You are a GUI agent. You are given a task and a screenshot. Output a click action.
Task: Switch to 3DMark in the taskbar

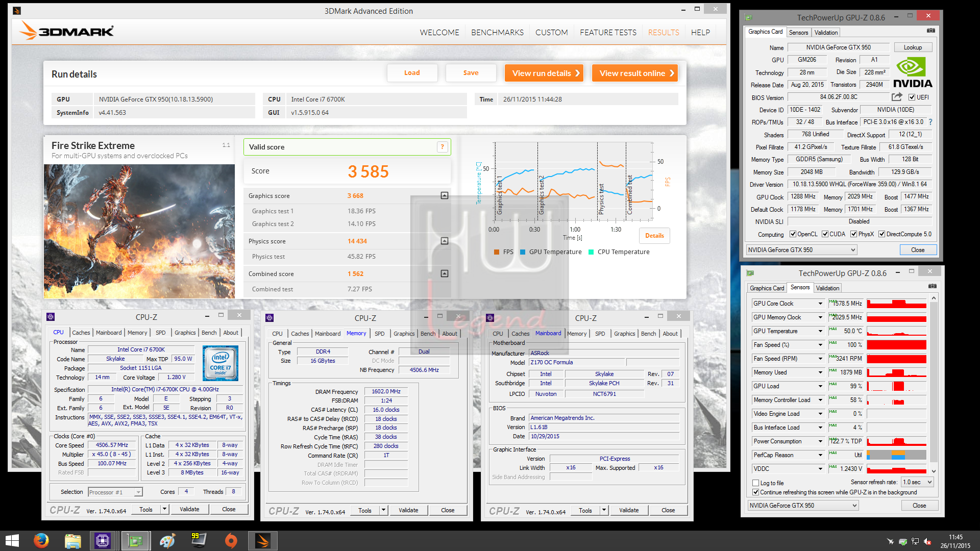(263, 541)
